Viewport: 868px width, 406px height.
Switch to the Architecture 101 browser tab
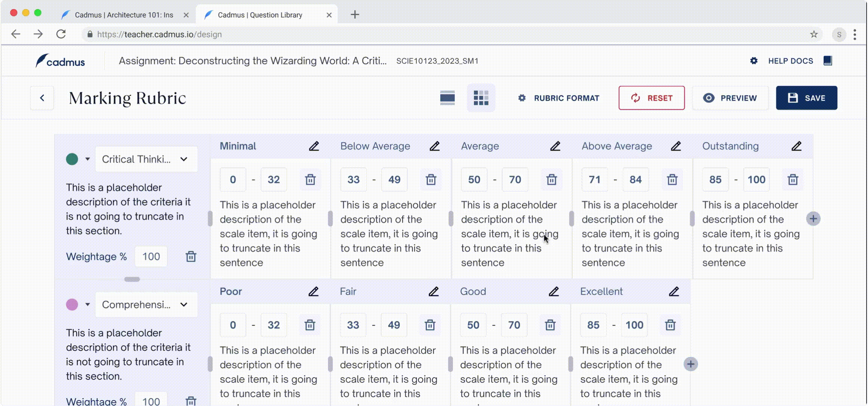click(x=124, y=15)
